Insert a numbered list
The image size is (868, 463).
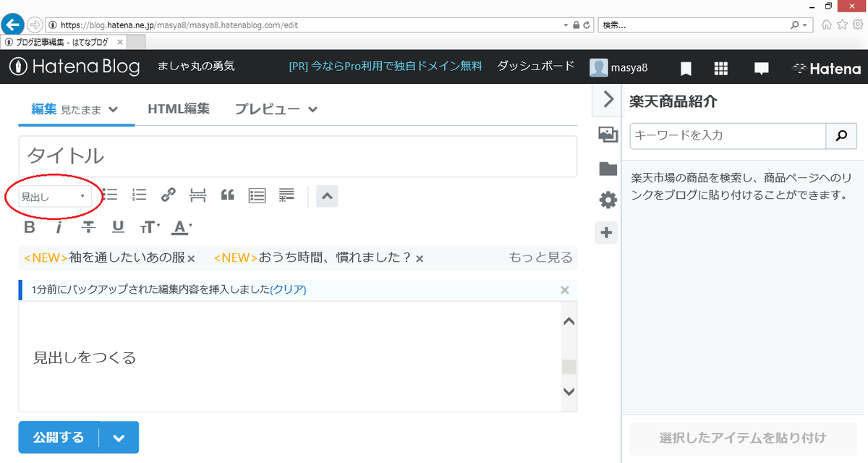coord(140,195)
